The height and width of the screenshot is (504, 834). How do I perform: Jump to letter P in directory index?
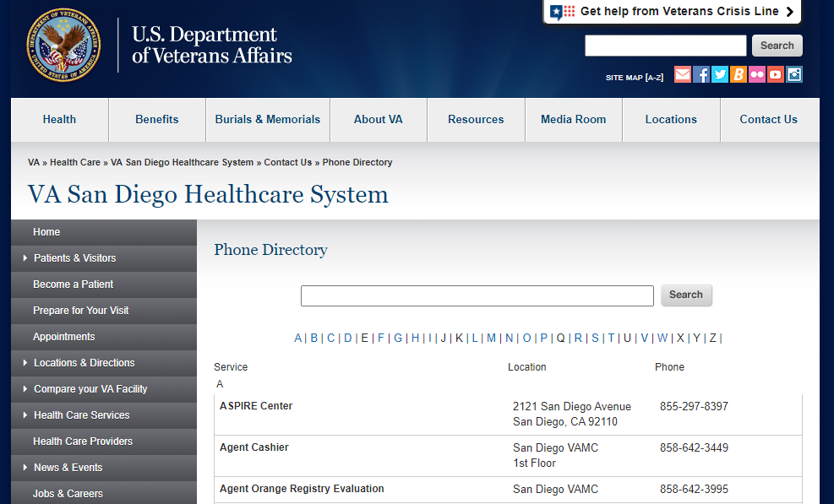[x=543, y=339]
